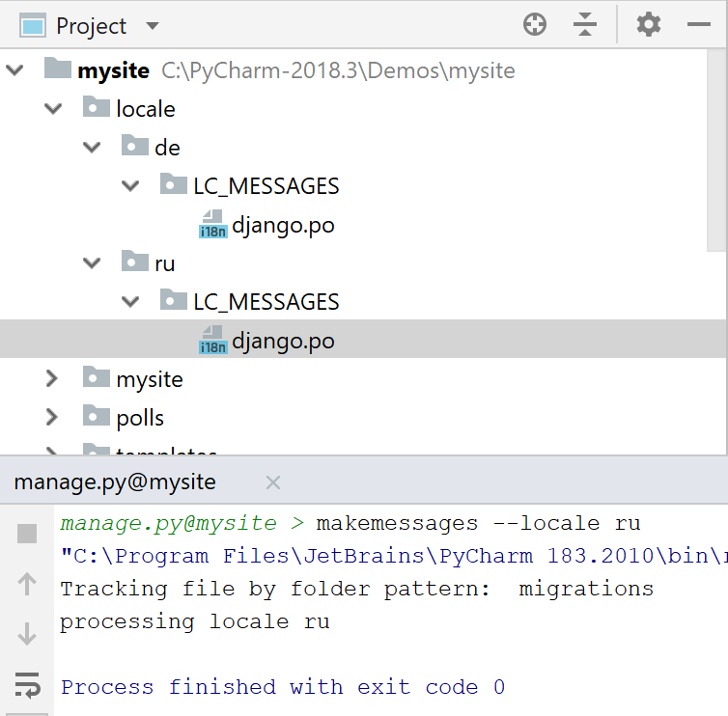The height and width of the screenshot is (716, 728).
Task: Click the de folder icon
Action: coord(134,146)
